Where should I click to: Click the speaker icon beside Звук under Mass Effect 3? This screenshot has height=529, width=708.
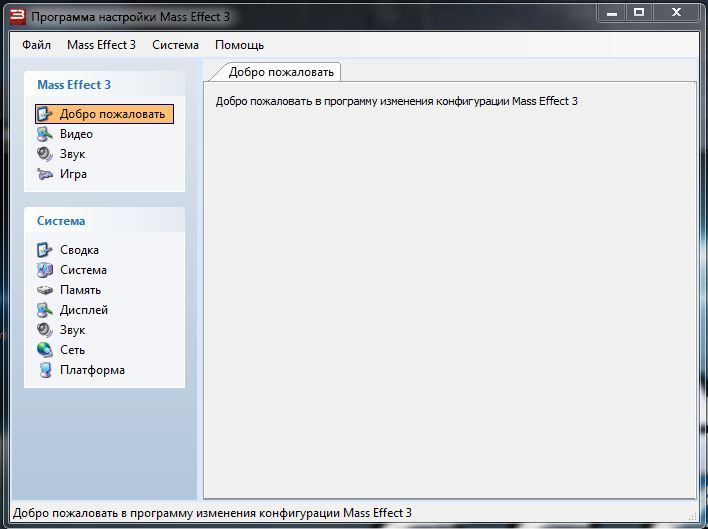45,154
